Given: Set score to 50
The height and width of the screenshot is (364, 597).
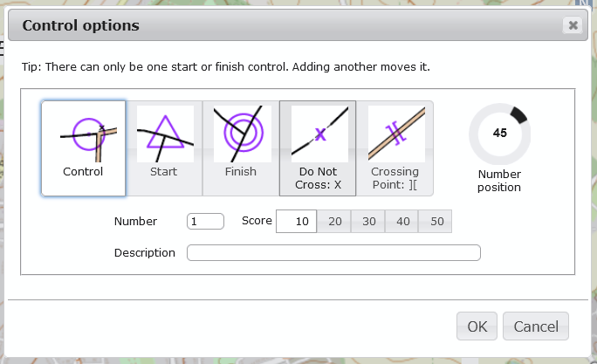Looking at the screenshot, I should [x=436, y=221].
